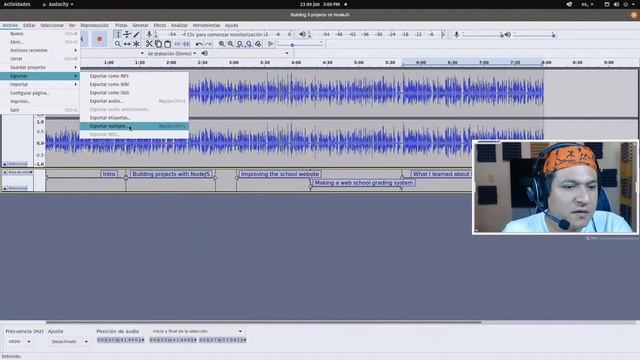640x360 pixels.
Task: Open the Analizar menu
Action: point(179,25)
